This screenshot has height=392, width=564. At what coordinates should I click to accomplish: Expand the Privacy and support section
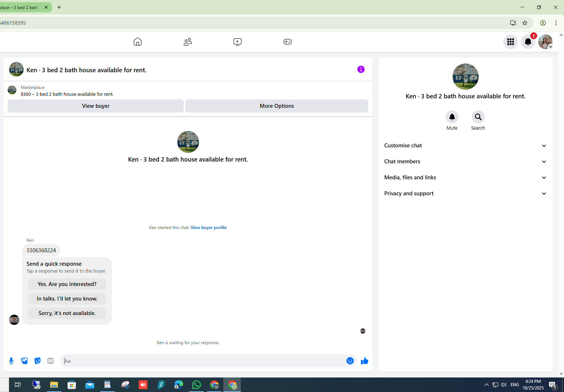tap(466, 193)
